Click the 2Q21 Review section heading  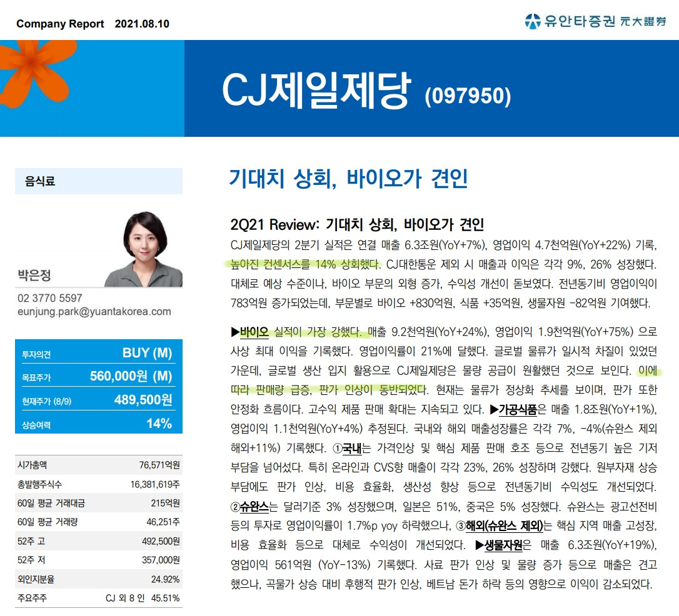coord(357,224)
